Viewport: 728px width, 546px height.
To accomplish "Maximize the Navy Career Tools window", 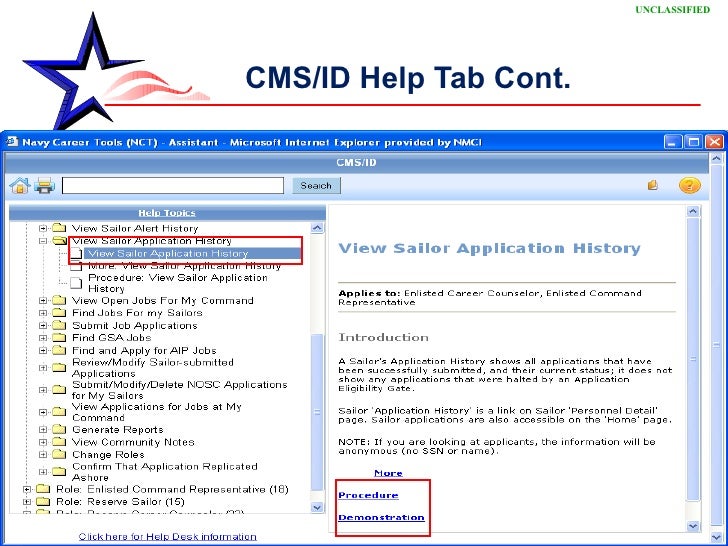I will pyautogui.click(x=694, y=142).
